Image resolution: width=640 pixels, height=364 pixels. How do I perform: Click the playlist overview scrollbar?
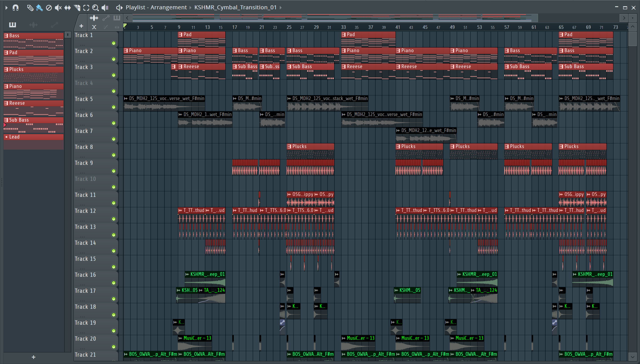(x=335, y=18)
